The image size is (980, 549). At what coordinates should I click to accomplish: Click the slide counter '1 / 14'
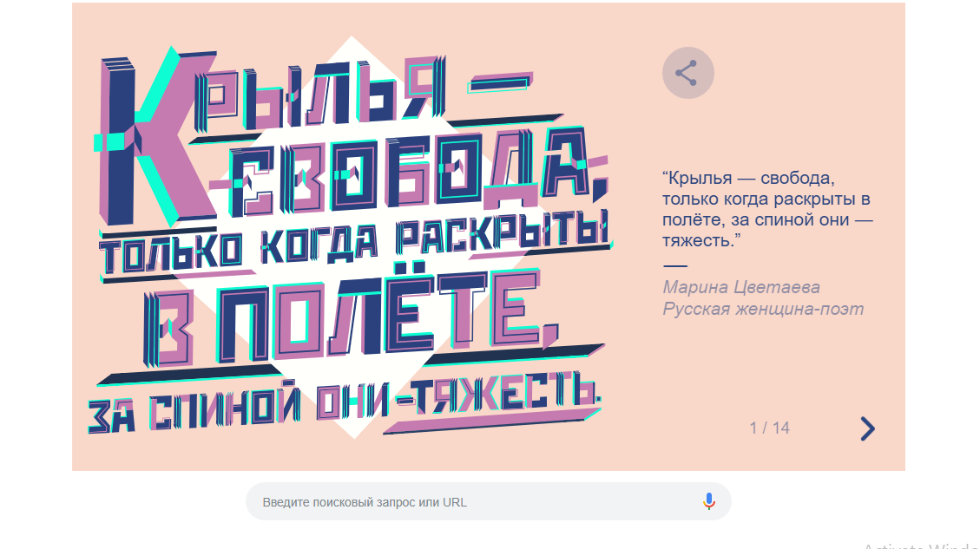769,428
